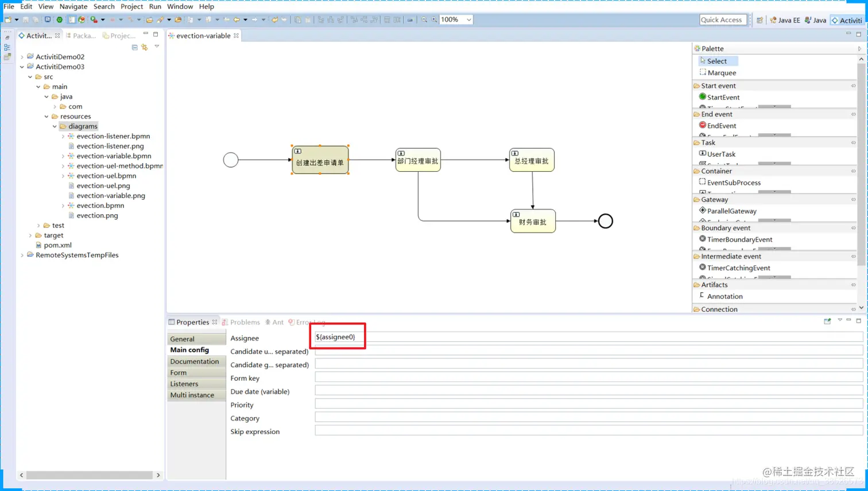The image size is (868, 491).
Task: Click the Assignee input field
Action: click(588, 337)
